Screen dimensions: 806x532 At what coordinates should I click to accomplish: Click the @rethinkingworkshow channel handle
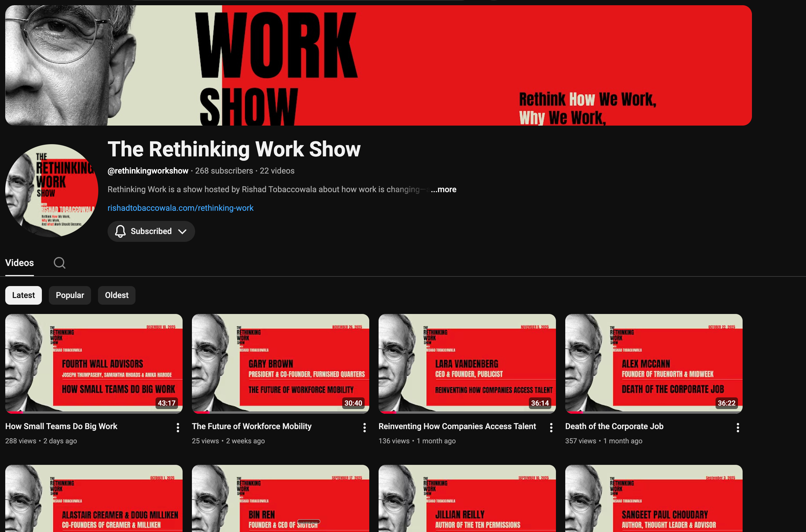point(148,171)
